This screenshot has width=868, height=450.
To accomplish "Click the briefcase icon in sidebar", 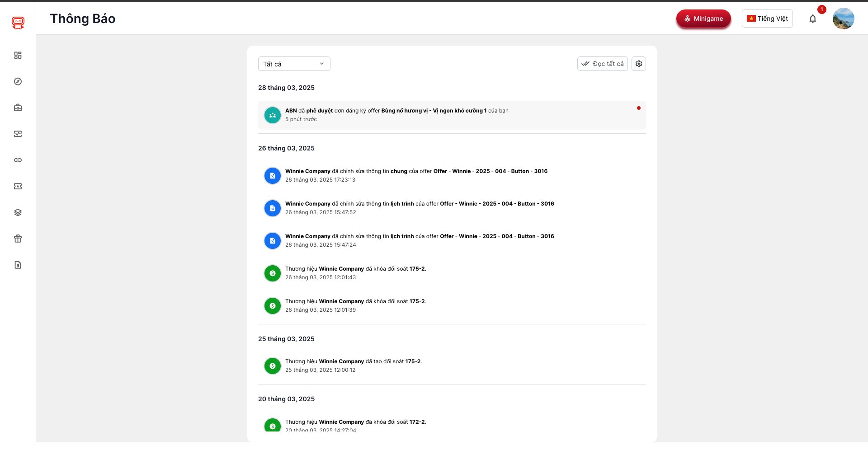I will click(x=18, y=108).
